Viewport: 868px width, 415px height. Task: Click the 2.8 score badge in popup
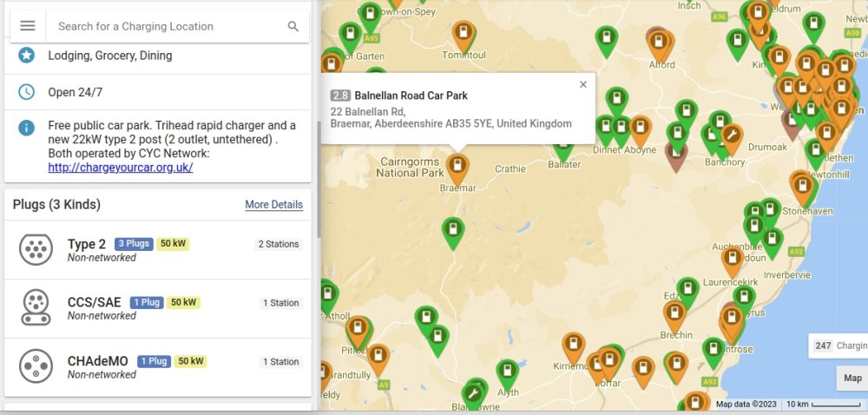(340, 96)
